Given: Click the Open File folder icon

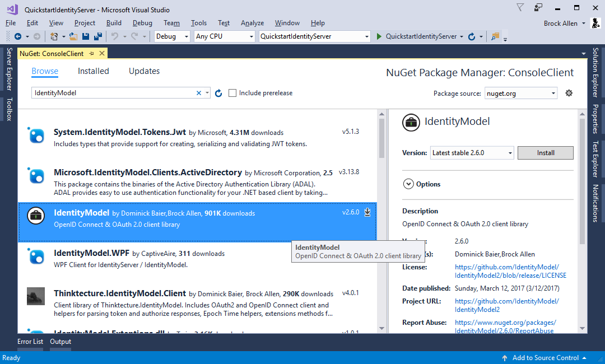Looking at the screenshot, I should tap(73, 36).
